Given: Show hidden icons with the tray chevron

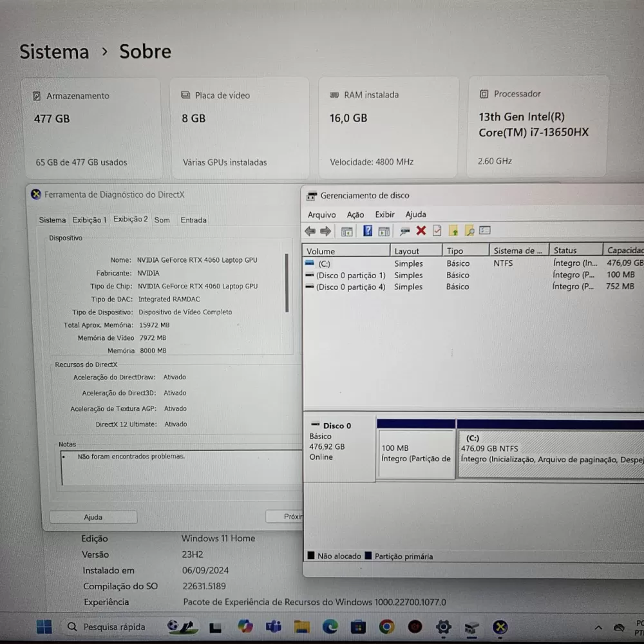Looking at the screenshot, I should coord(598,627).
